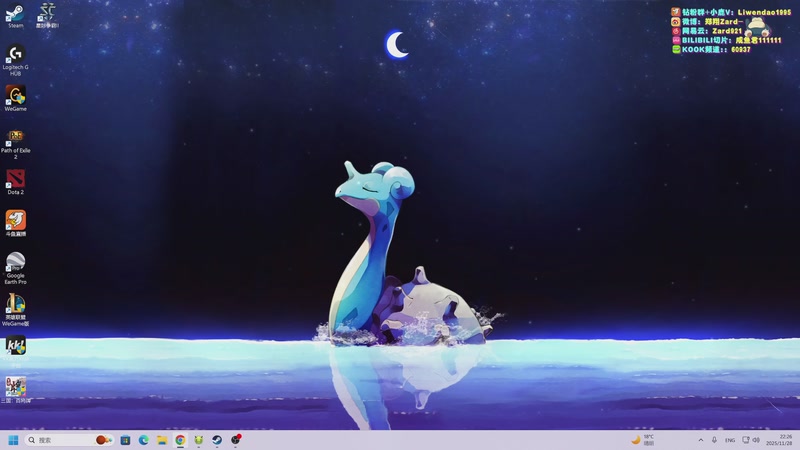Open the network status tray icon

point(745,440)
